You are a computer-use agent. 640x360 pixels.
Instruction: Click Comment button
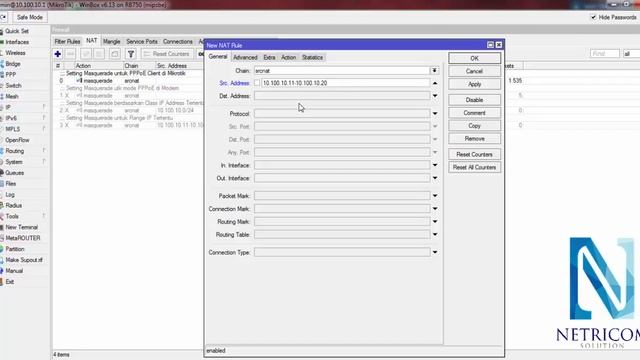click(x=474, y=113)
